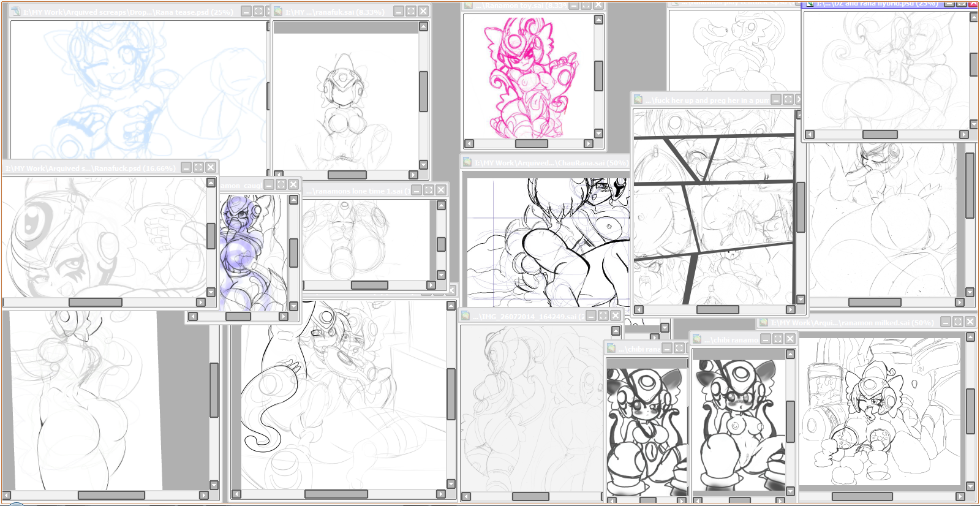Minimize the 16.66% .psd window

click(186, 167)
